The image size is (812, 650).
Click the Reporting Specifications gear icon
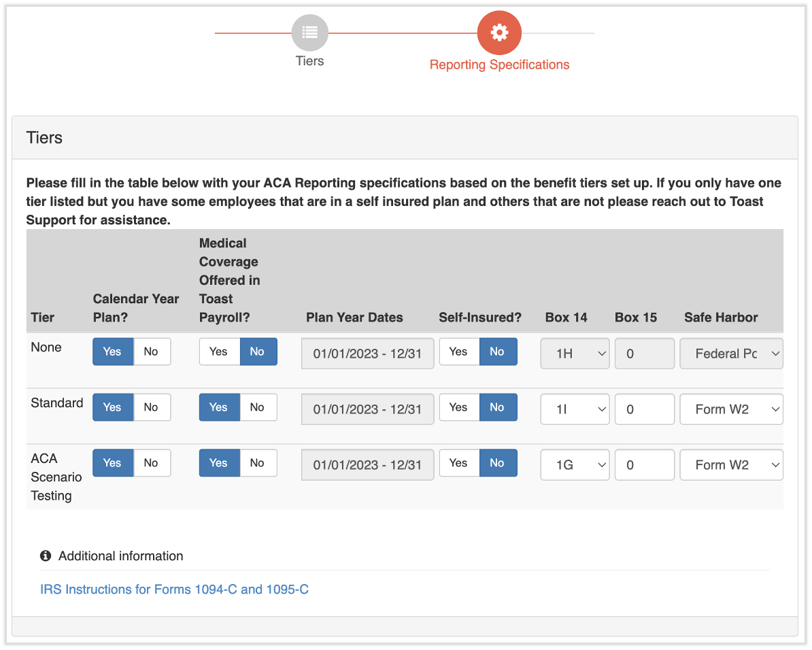(499, 33)
